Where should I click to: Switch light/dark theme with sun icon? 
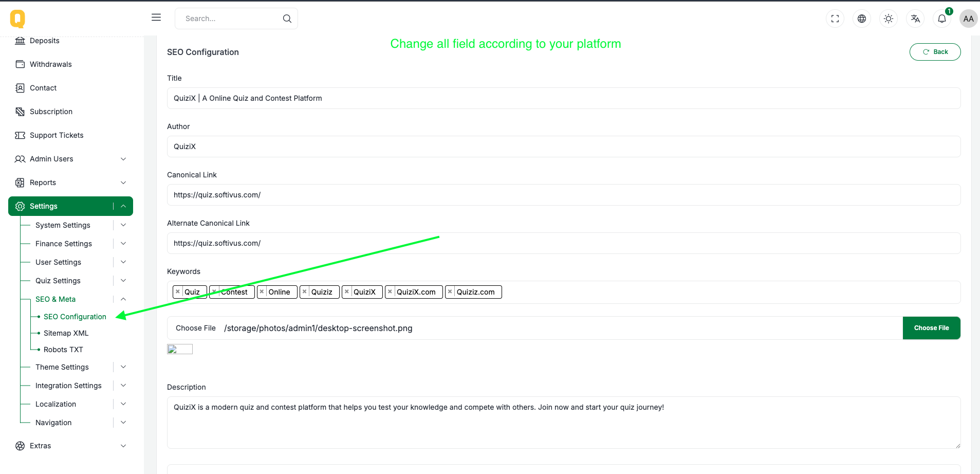click(889, 19)
